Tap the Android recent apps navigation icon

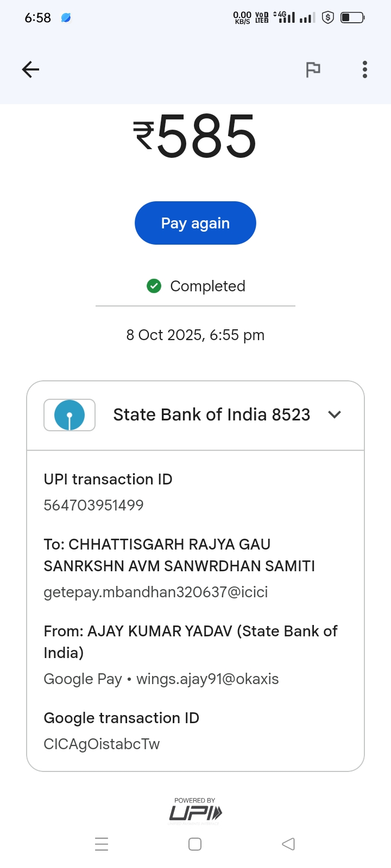point(102,844)
